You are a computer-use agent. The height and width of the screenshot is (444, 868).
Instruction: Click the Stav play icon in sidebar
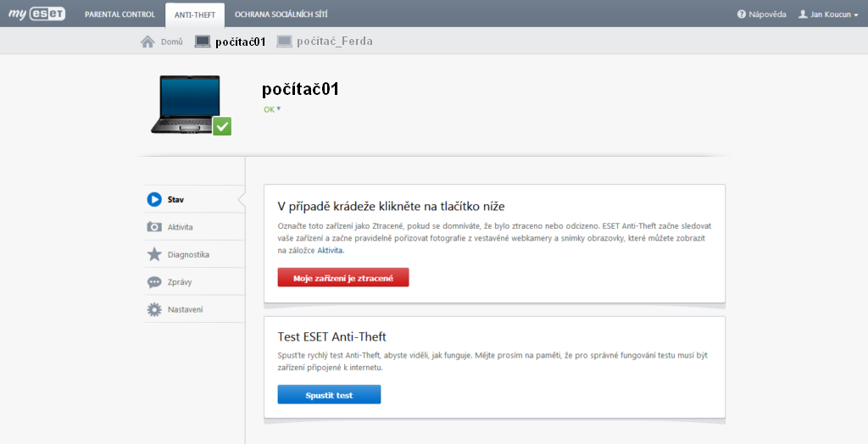(154, 199)
